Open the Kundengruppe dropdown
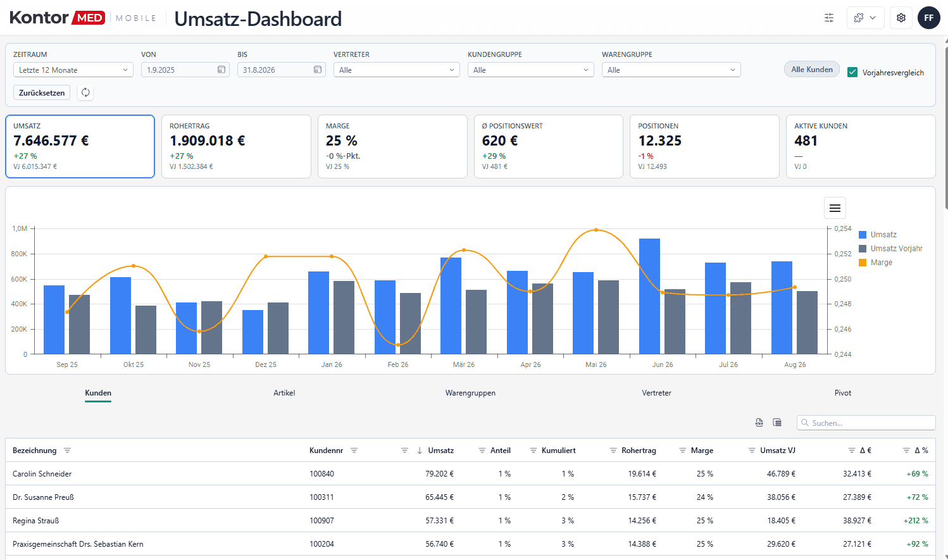 (531, 70)
